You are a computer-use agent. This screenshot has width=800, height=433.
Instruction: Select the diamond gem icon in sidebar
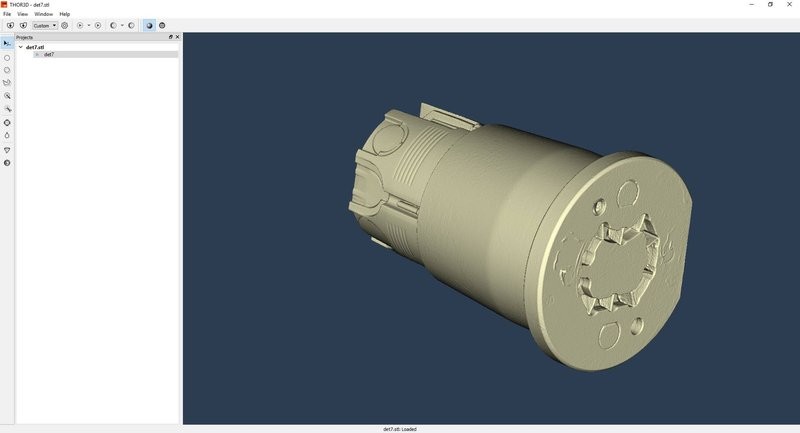[x=7, y=150]
